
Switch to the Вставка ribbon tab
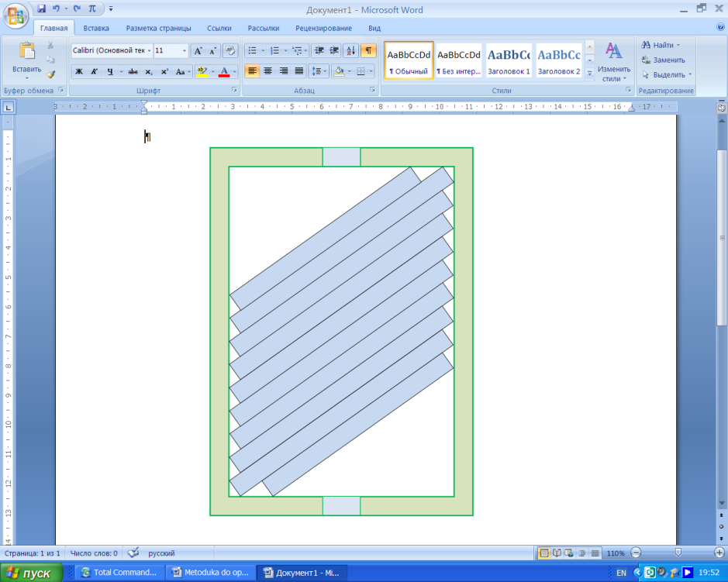click(x=96, y=29)
